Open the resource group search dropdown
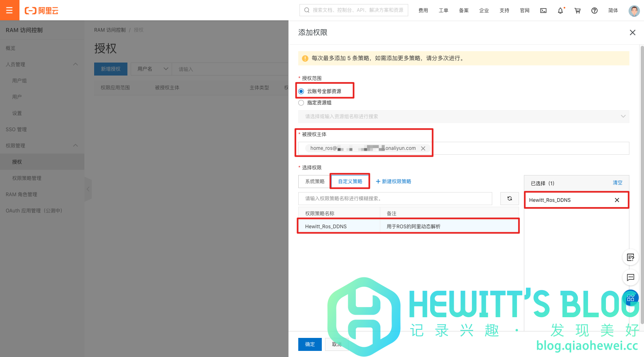 point(463,117)
